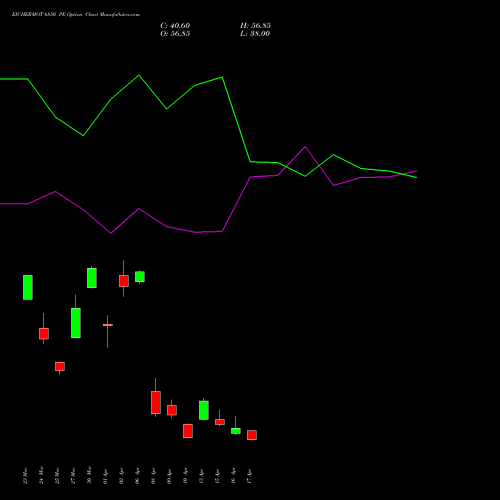
Task: Select the 06 Apr date label
Action: [137, 476]
